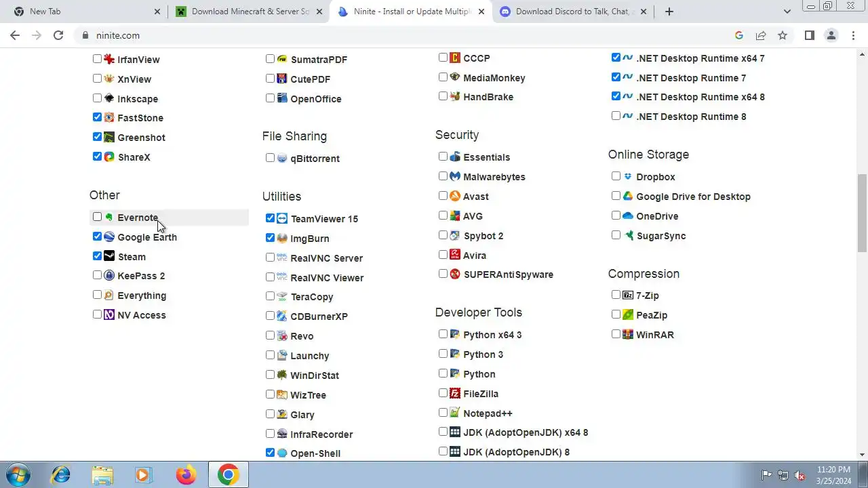Uncheck the FastStone checkbox
The height and width of the screenshot is (488, 868).
click(x=97, y=117)
